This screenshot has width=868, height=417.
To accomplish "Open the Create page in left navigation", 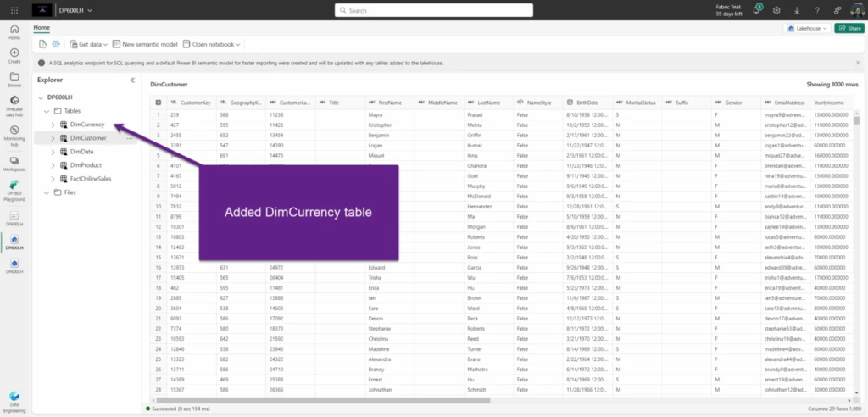I will click(14, 55).
